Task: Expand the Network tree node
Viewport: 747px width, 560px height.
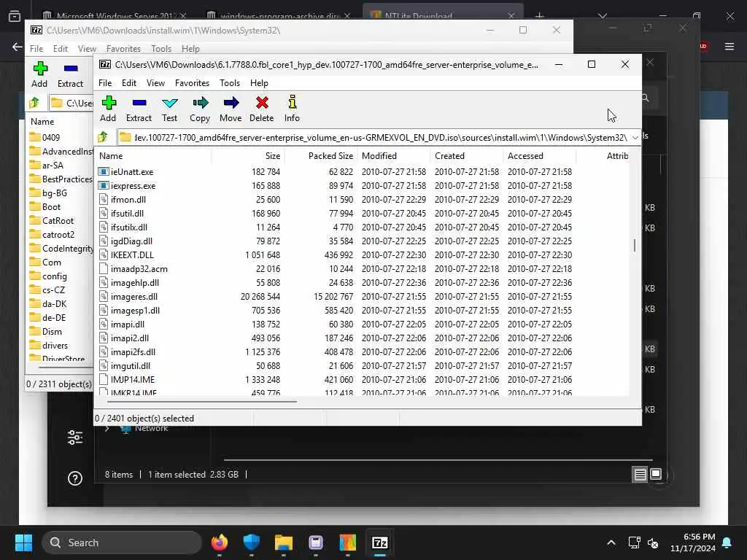Action: tap(107, 429)
